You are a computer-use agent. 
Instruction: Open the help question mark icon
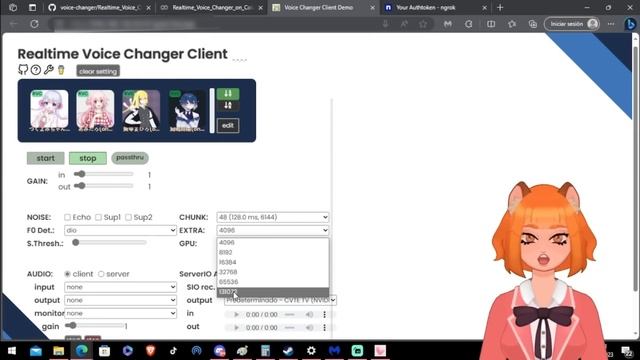click(x=36, y=70)
